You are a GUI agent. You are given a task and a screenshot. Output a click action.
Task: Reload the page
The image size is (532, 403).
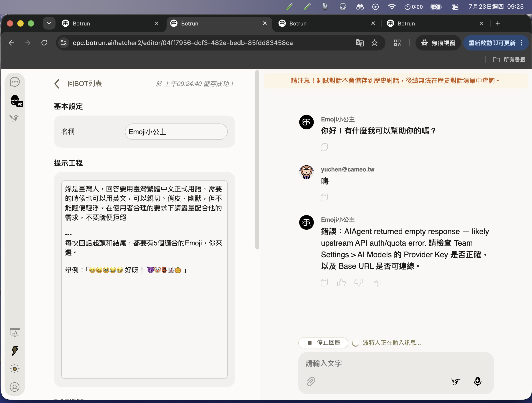44,43
